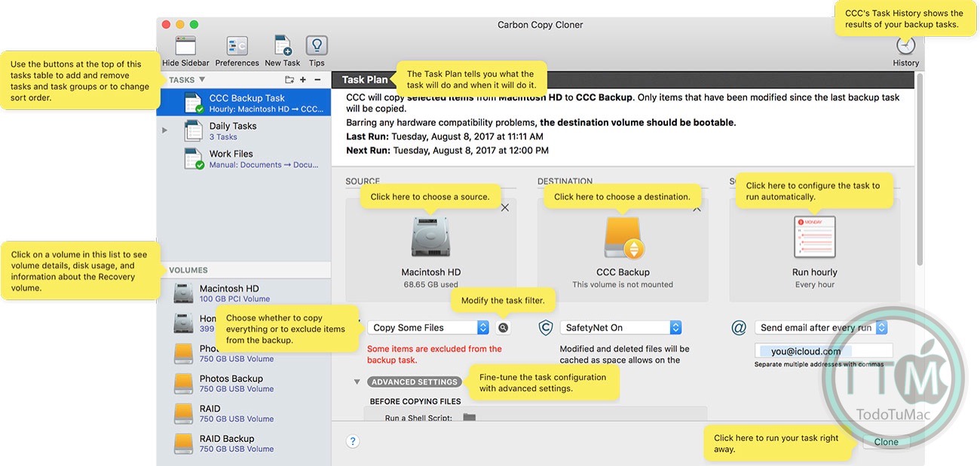Viewport: 980px width, 466px height.
Task: Click the Task Plan header
Action: coord(365,80)
